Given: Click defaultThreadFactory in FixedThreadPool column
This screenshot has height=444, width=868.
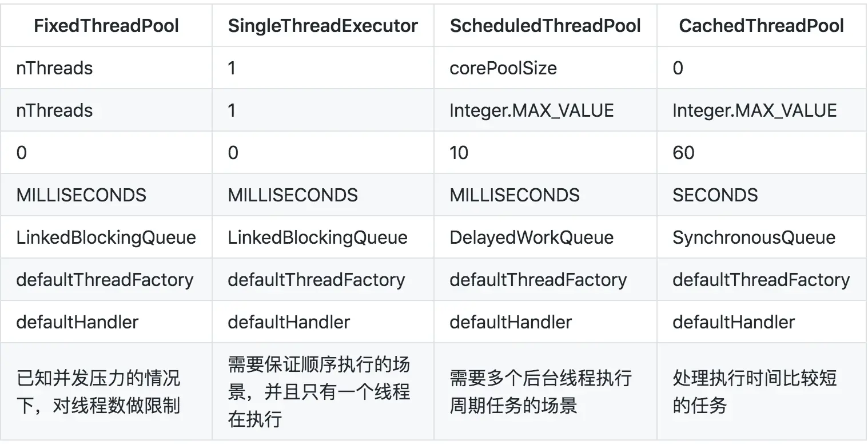Looking at the screenshot, I should point(105,280).
